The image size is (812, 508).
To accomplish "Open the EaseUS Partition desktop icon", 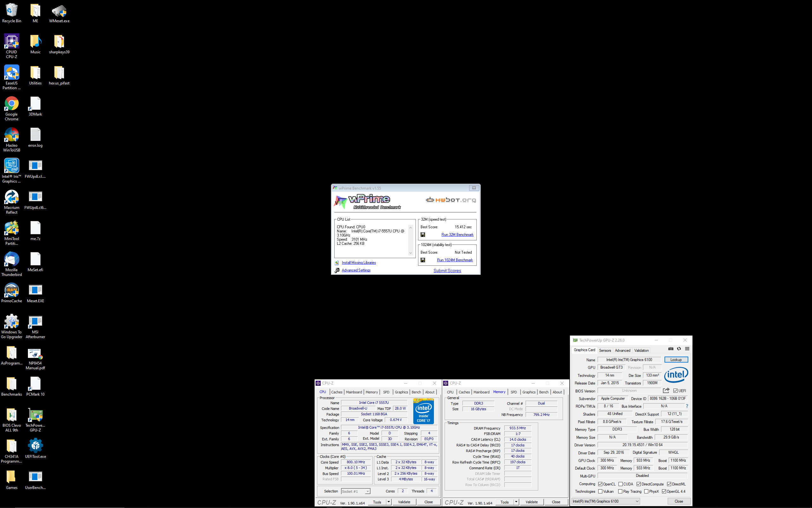I will coord(11,77).
